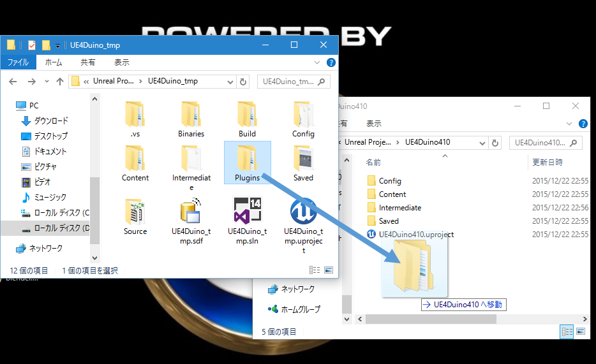The height and width of the screenshot is (364, 596).
Task: Select Config folder in UE4Duino410 list
Action: click(x=384, y=180)
